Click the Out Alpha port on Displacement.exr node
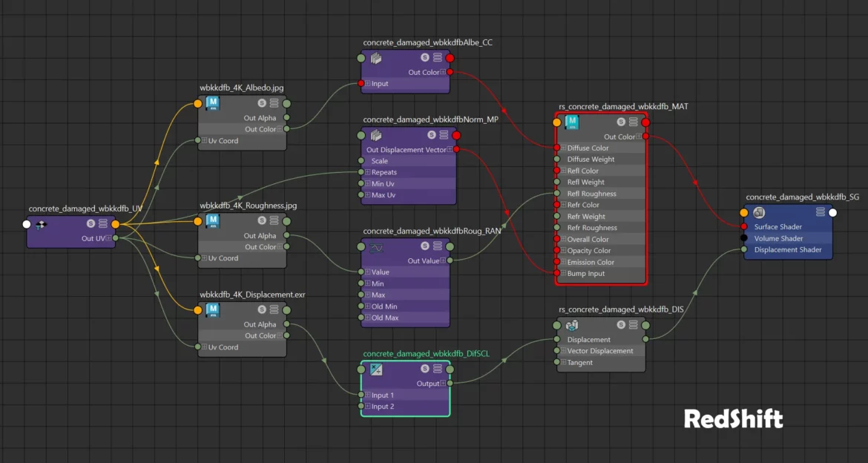The height and width of the screenshot is (463, 868). pyautogui.click(x=286, y=324)
